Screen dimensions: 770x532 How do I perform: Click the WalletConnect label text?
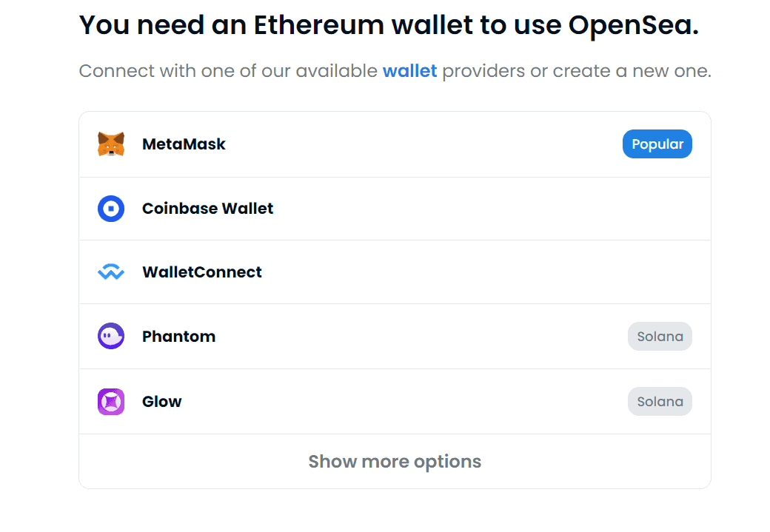point(201,272)
